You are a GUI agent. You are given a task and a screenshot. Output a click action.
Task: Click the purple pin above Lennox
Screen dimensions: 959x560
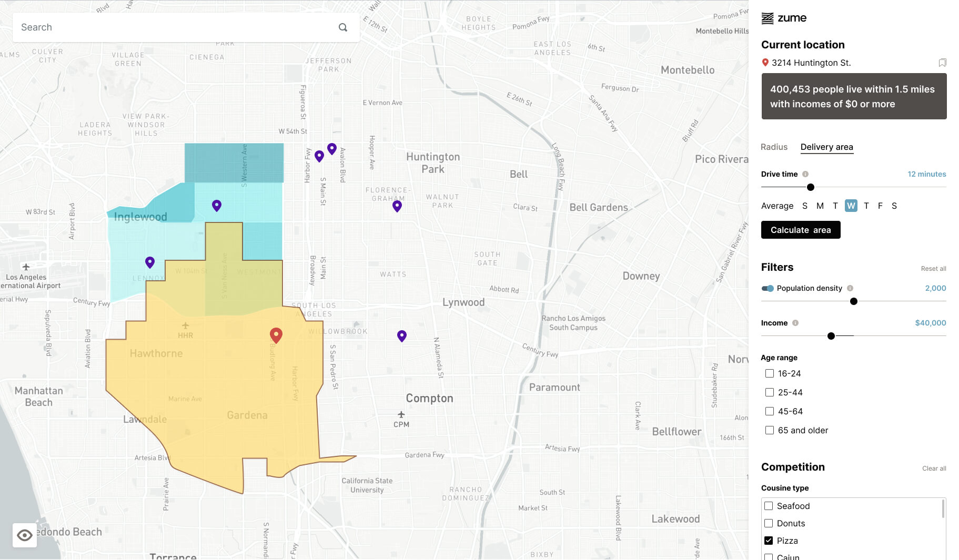point(150,262)
